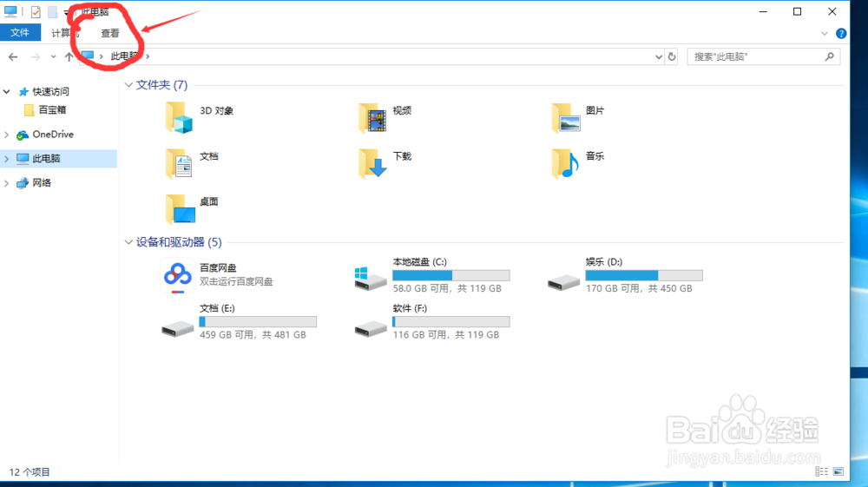Go up one folder level
This screenshot has height=487, width=868.
(69, 56)
